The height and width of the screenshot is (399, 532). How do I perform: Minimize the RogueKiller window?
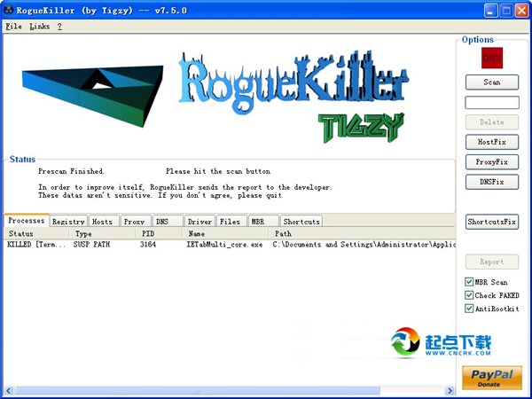pos(490,11)
